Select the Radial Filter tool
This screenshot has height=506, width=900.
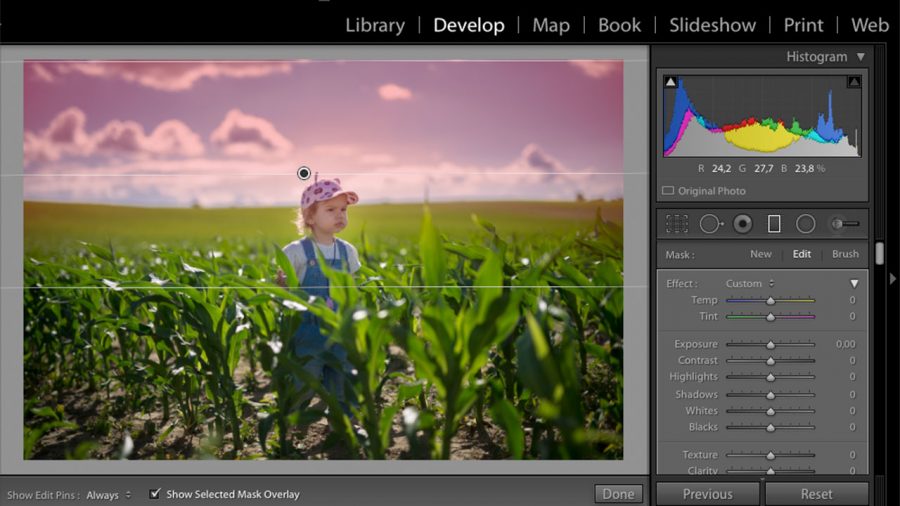coord(805,224)
